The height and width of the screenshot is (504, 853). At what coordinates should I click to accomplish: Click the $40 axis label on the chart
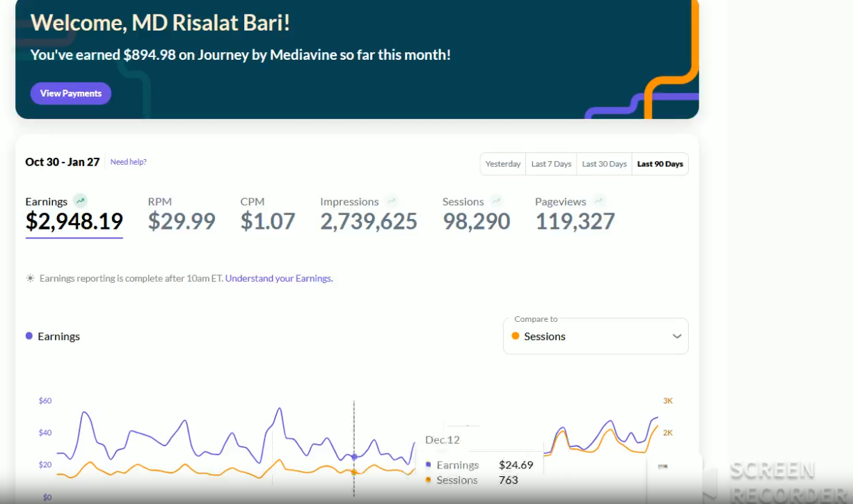coord(45,432)
